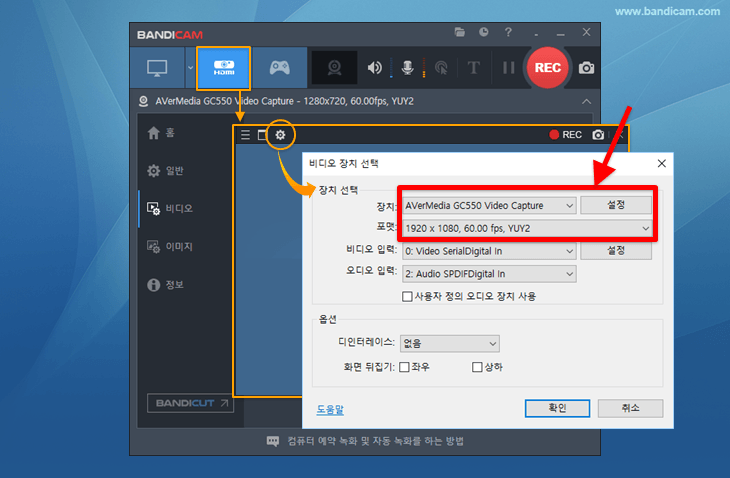Open output folder icon in title bar
This screenshot has width=730, height=478.
click(x=460, y=32)
